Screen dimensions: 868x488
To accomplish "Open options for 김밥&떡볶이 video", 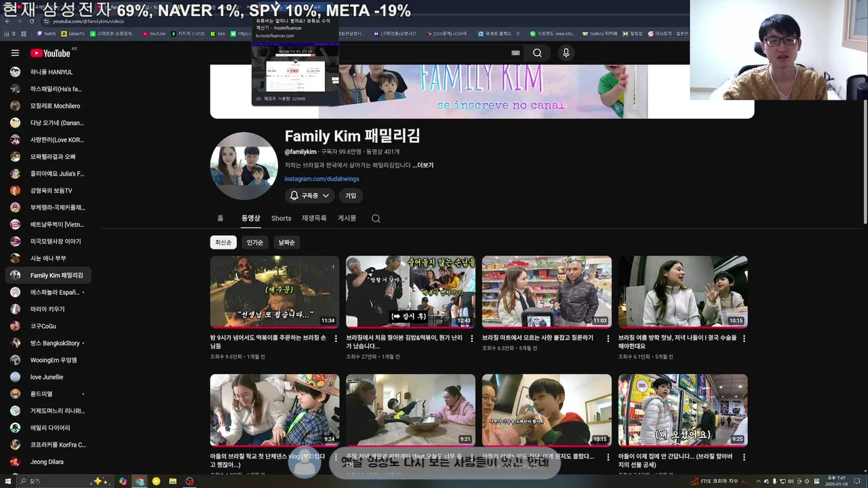I will [x=472, y=338].
